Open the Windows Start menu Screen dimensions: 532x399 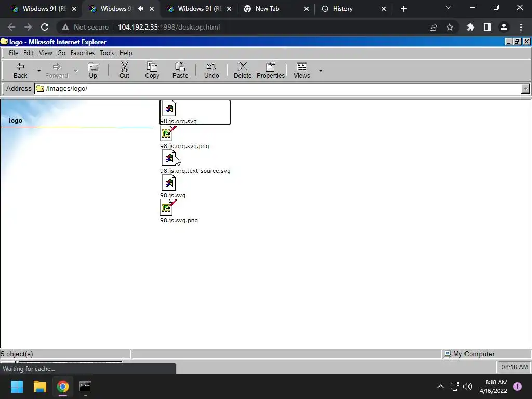(x=17, y=387)
